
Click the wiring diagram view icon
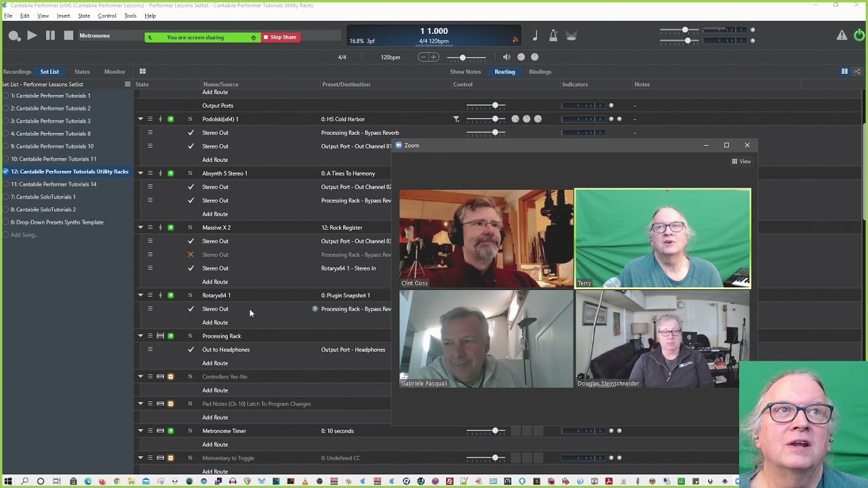coord(857,71)
